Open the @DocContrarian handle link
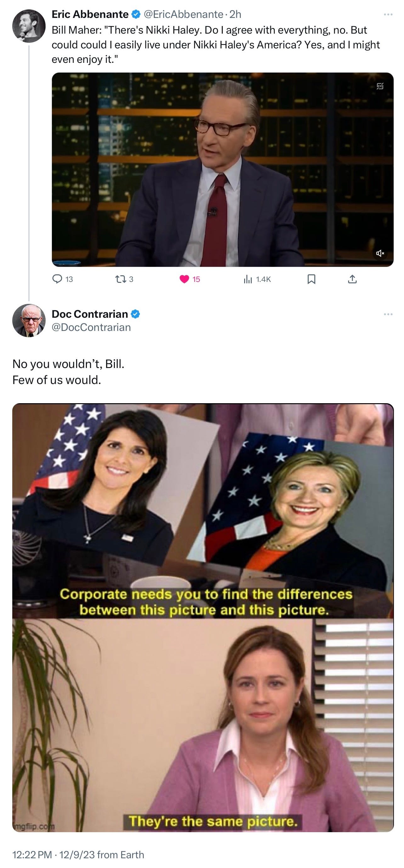The height and width of the screenshot is (868, 404). (91, 327)
